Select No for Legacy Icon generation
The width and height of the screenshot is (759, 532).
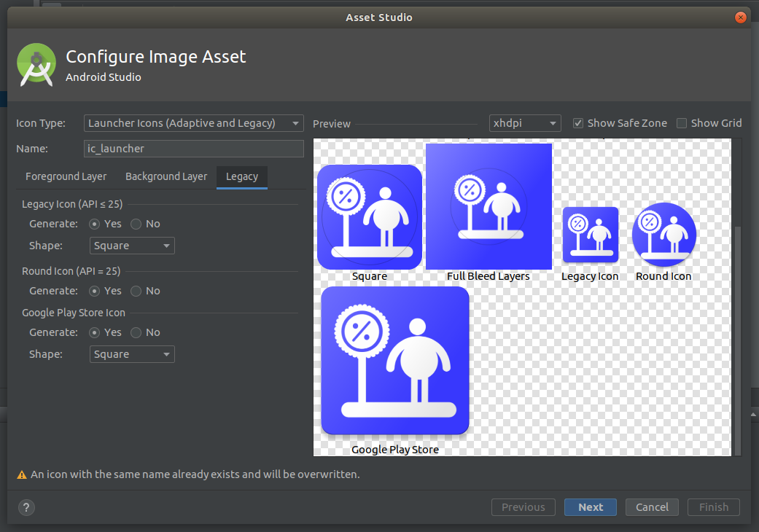[135, 224]
